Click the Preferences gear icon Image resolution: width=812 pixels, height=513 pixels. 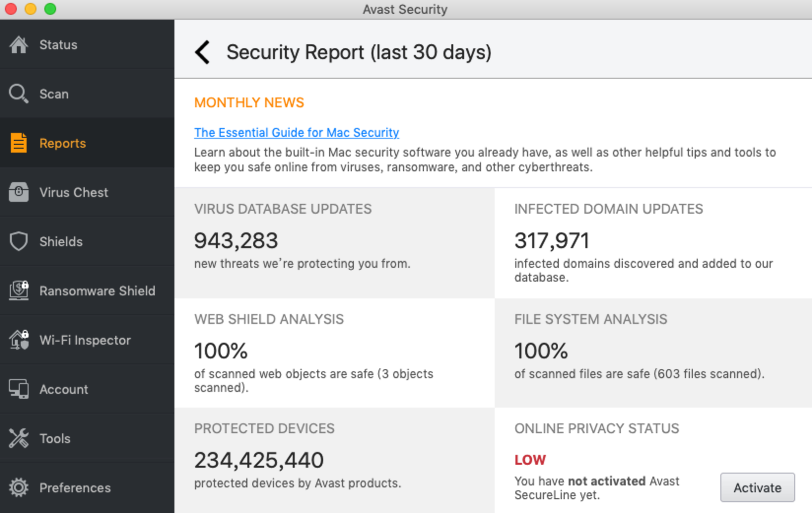click(x=19, y=487)
